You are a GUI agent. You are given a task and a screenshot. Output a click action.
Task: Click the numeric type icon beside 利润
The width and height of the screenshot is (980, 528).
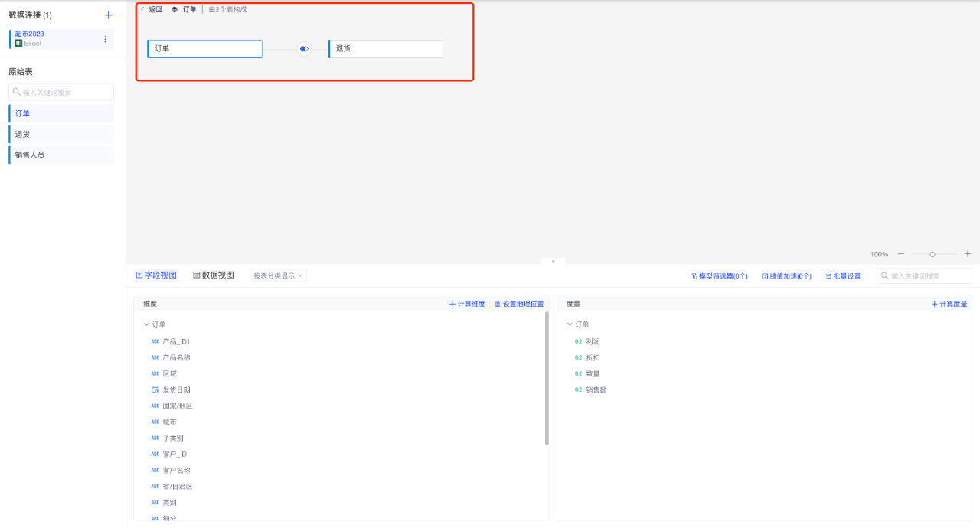click(579, 342)
